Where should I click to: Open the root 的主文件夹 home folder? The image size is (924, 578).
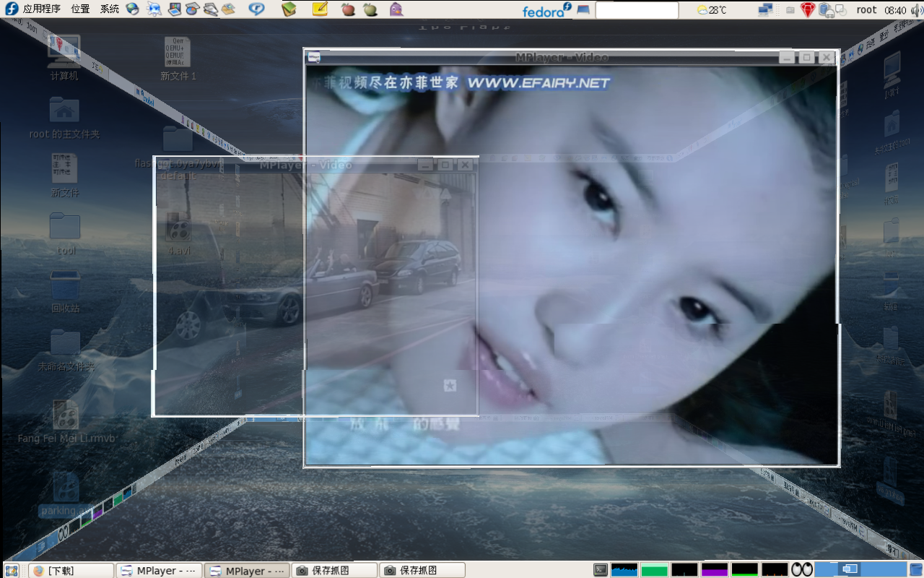64,117
